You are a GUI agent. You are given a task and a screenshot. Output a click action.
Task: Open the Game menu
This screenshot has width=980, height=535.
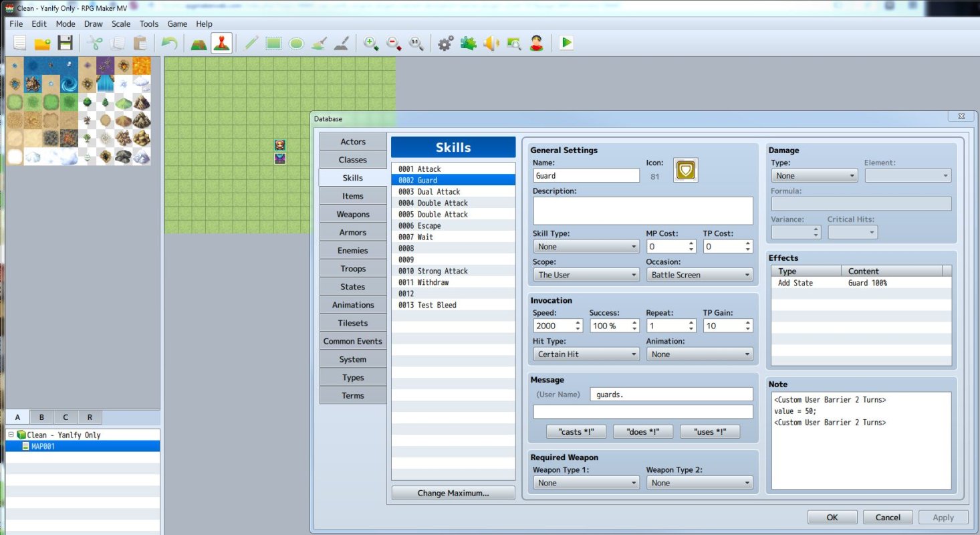coord(177,24)
